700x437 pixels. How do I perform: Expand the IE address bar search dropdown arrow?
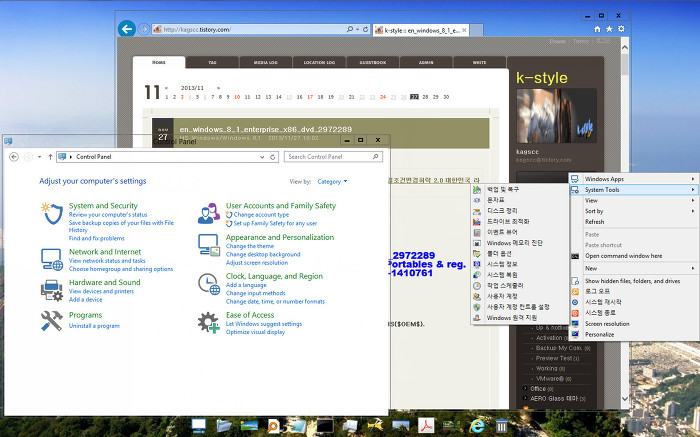tap(358, 29)
